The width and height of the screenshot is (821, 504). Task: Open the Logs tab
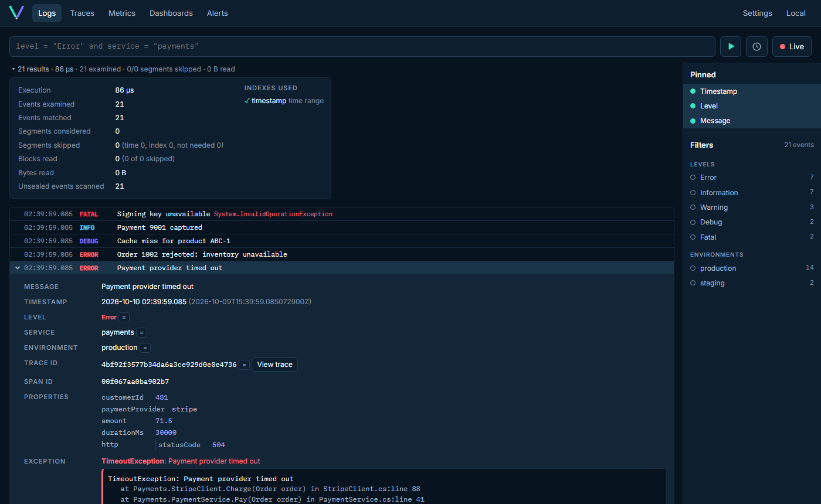click(x=47, y=13)
